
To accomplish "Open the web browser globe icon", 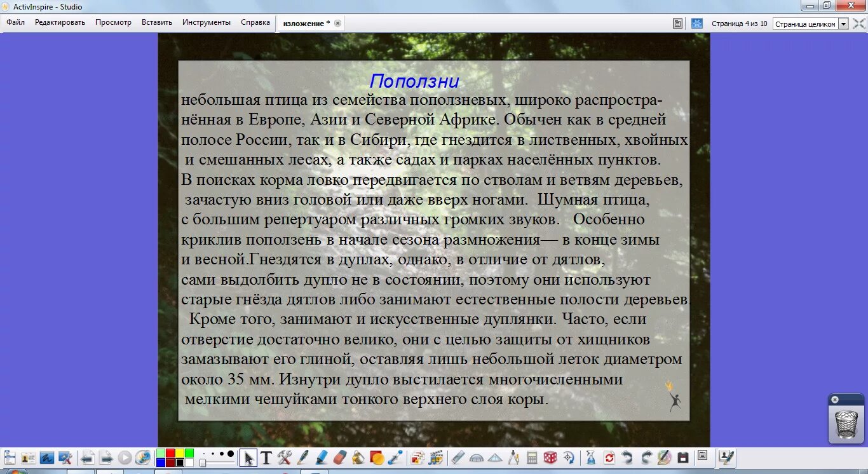I will [x=143, y=457].
